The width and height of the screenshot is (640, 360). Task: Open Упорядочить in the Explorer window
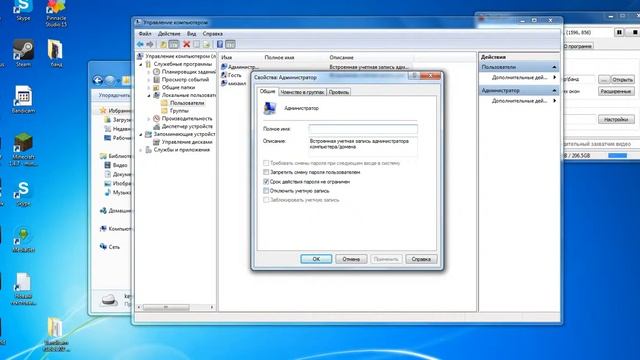tap(114, 95)
